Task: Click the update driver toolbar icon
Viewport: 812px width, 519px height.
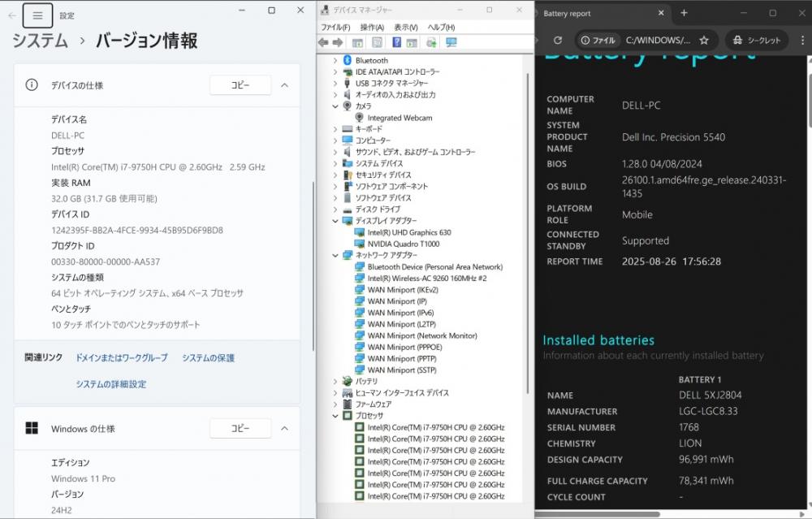Action: point(431,42)
